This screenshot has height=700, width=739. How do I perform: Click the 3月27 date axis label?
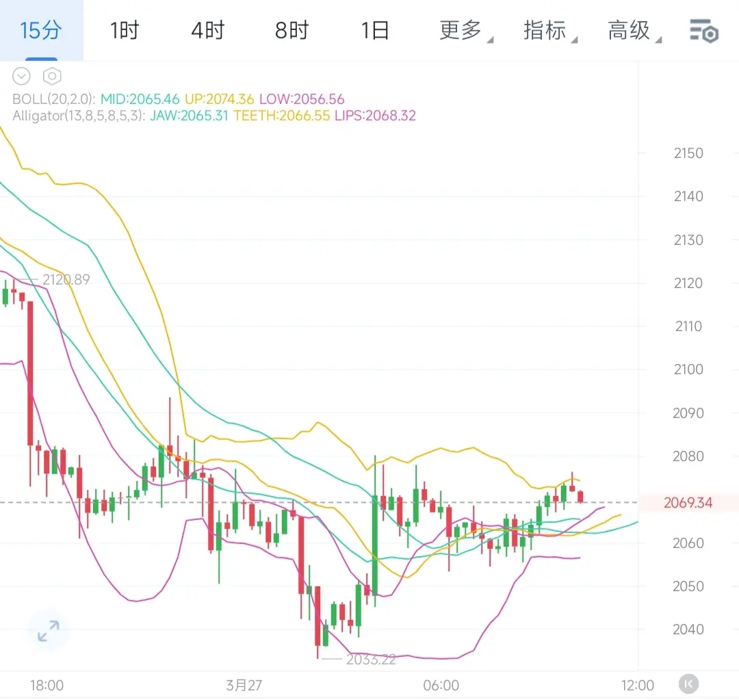[x=244, y=685]
